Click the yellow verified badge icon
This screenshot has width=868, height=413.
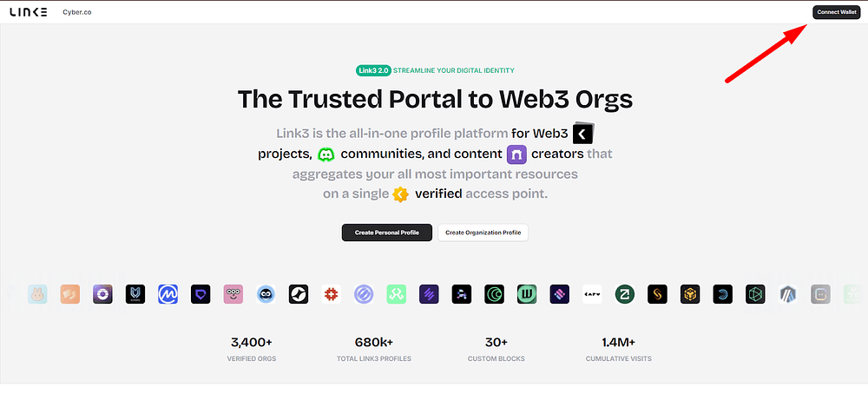tap(400, 194)
